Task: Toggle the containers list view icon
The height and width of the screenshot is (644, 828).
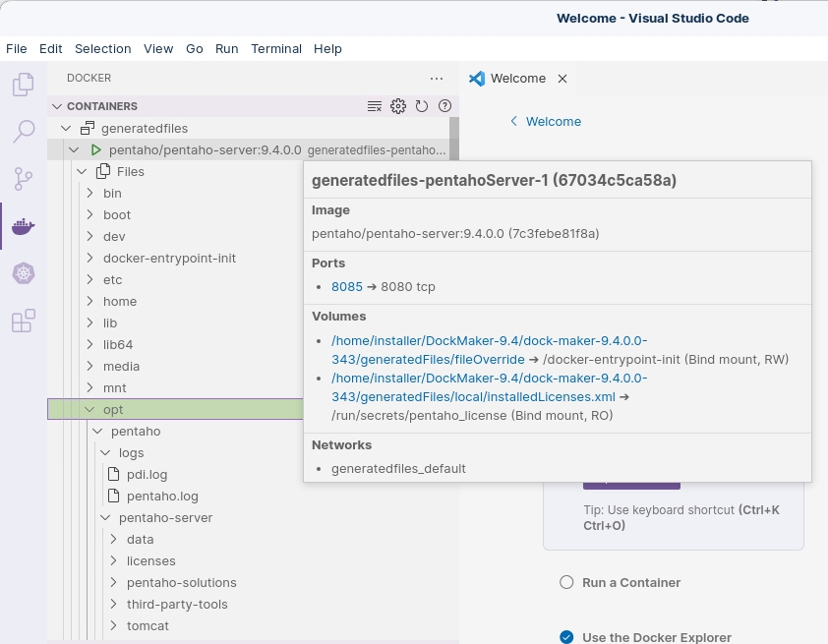Action: click(x=375, y=106)
